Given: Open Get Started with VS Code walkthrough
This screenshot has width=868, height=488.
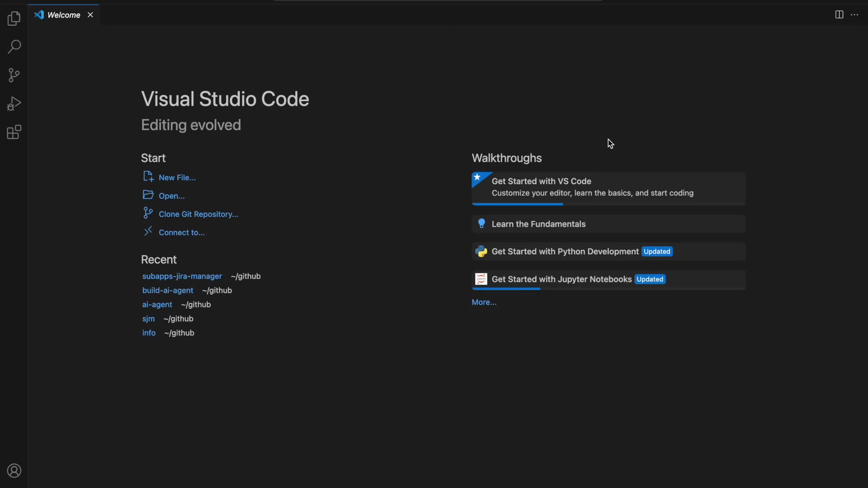Looking at the screenshot, I should tap(609, 188).
